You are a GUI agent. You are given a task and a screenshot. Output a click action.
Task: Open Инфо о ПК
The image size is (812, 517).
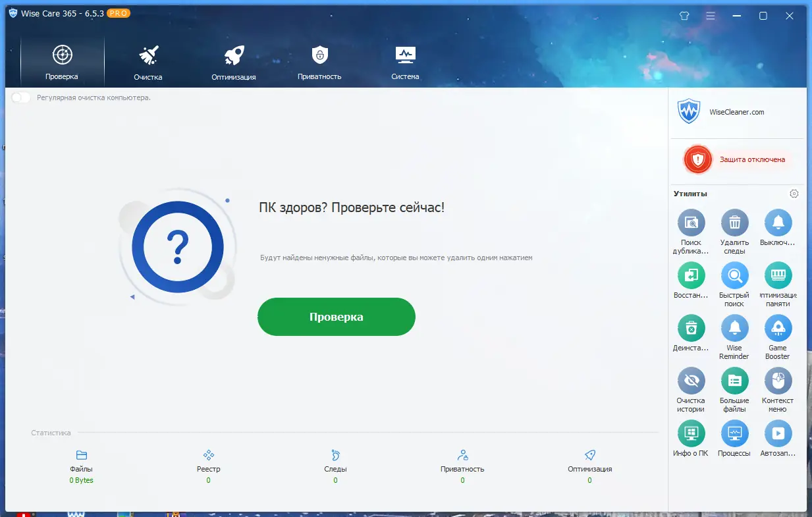click(x=690, y=433)
